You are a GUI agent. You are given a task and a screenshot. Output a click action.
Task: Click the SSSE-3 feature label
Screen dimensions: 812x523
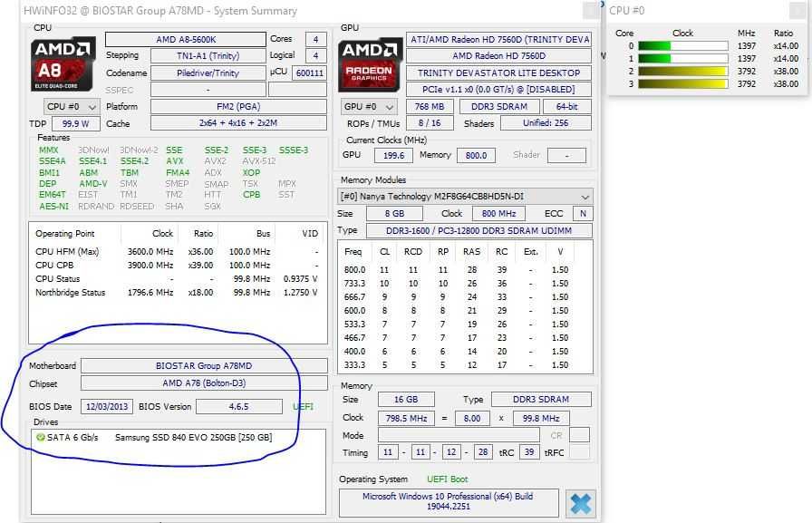coord(294,150)
